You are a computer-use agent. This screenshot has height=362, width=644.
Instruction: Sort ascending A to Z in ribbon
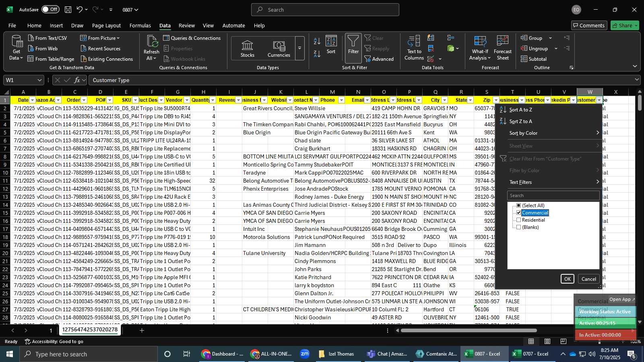[317, 41]
